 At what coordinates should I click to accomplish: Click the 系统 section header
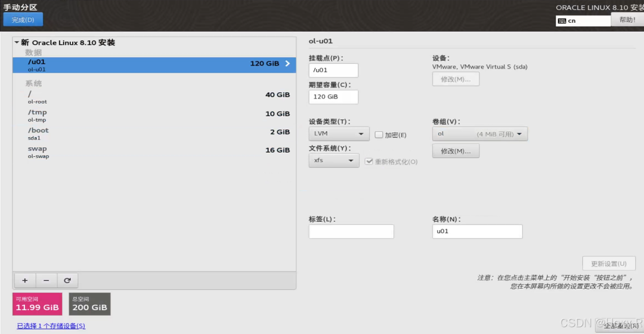(x=33, y=83)
